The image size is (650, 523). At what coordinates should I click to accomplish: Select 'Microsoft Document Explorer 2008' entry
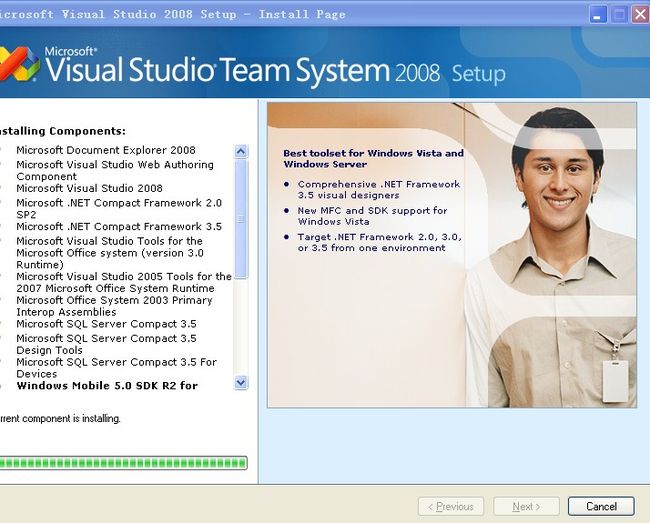click(106, 150)
